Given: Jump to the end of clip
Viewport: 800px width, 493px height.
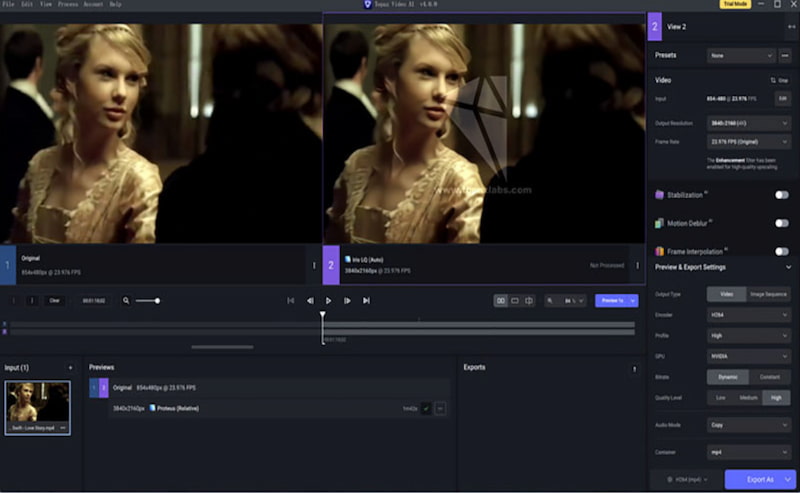Looking at the screenshot, I should [366, 300].
